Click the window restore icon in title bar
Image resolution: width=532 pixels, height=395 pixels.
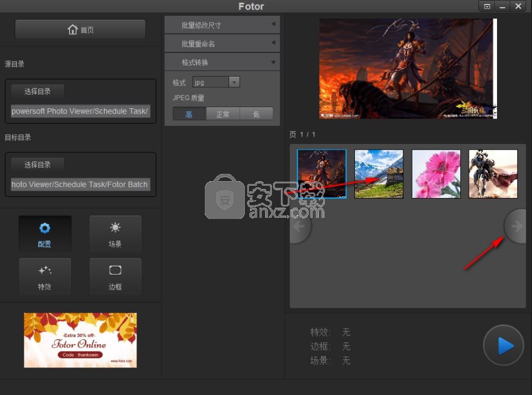point(487,6)
